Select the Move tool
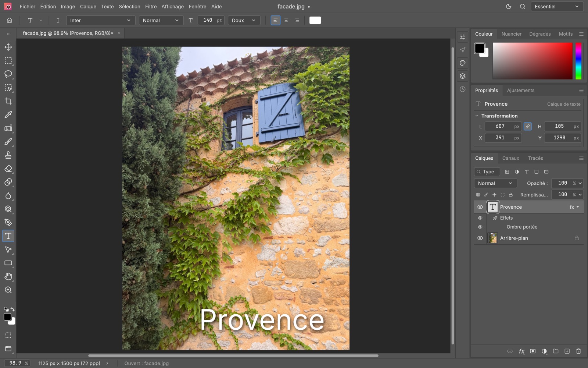The width and height of the screenshot is (588, 368). tap(8, 47)
